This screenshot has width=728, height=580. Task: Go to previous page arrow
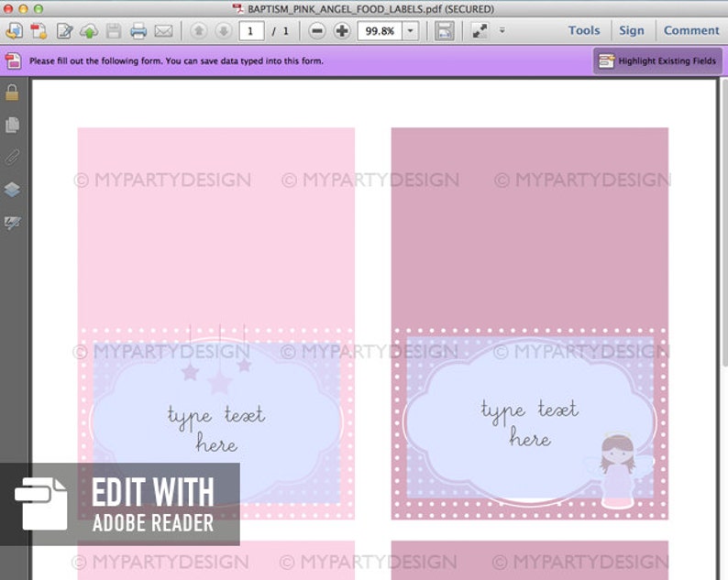pyautogui.click(x=199, y=31)
